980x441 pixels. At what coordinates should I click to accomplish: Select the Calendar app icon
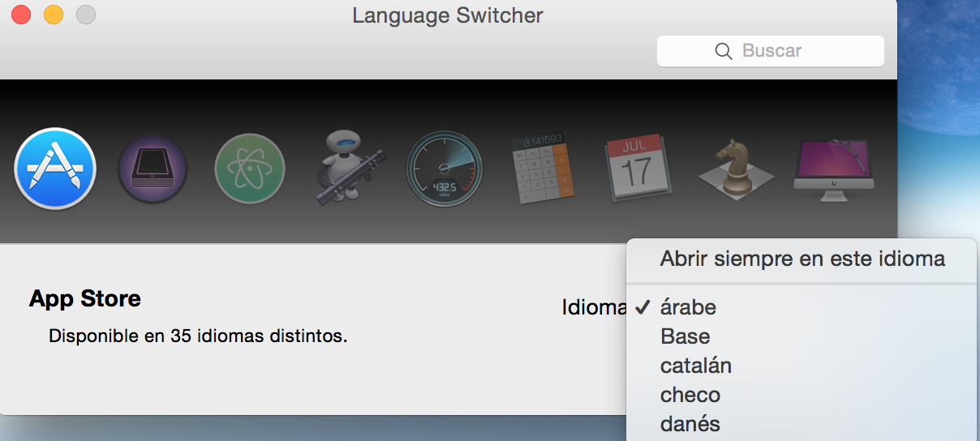(x=641, y=169)
